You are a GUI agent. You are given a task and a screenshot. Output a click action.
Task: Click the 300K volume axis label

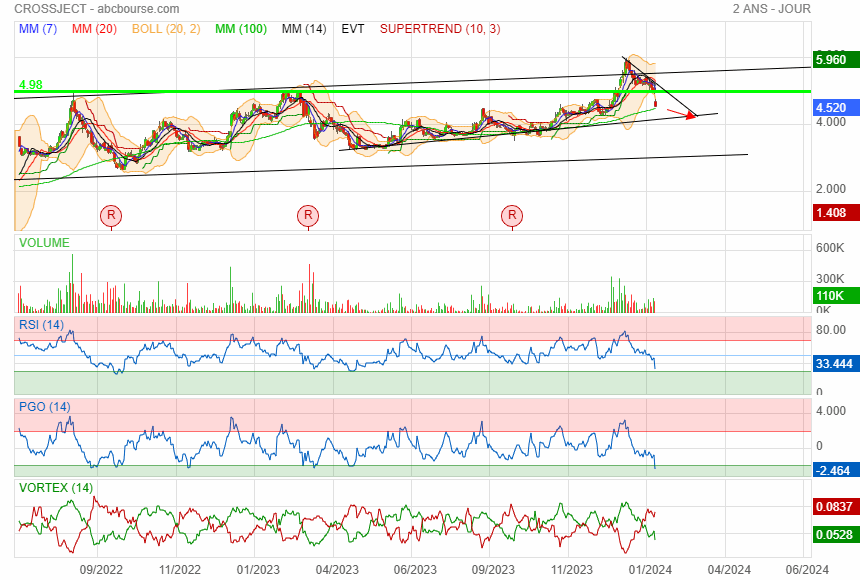point(830,279)
